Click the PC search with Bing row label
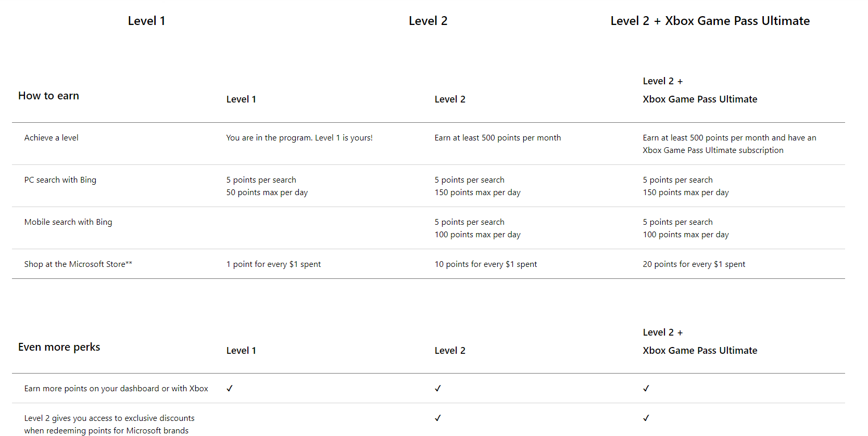Viewport: 868px width, 436px height. click(60, 180)
